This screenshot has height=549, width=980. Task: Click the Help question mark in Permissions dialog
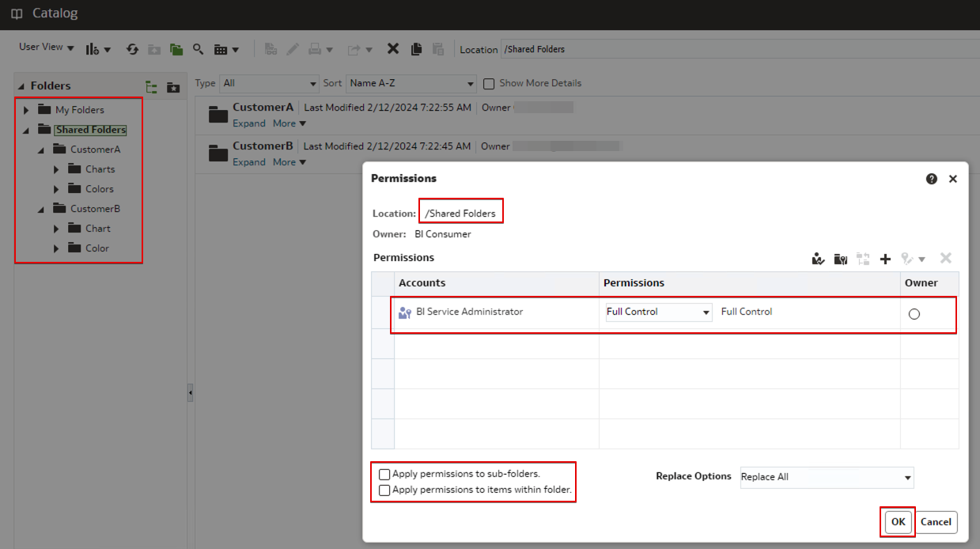click(x=932, y=179)
